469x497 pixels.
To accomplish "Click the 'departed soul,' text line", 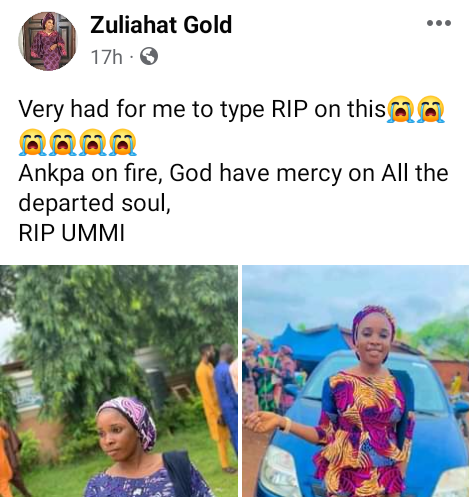I will pos(95,203).
